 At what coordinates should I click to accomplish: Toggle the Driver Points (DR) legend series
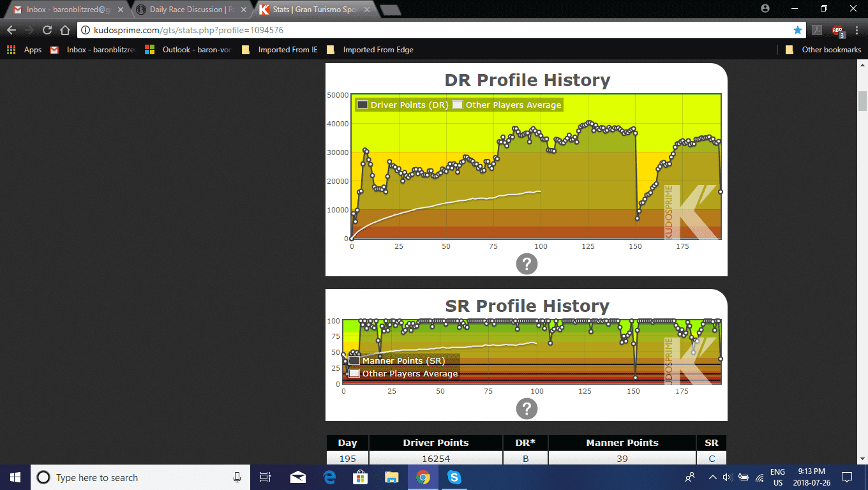[x=402, y=105]
